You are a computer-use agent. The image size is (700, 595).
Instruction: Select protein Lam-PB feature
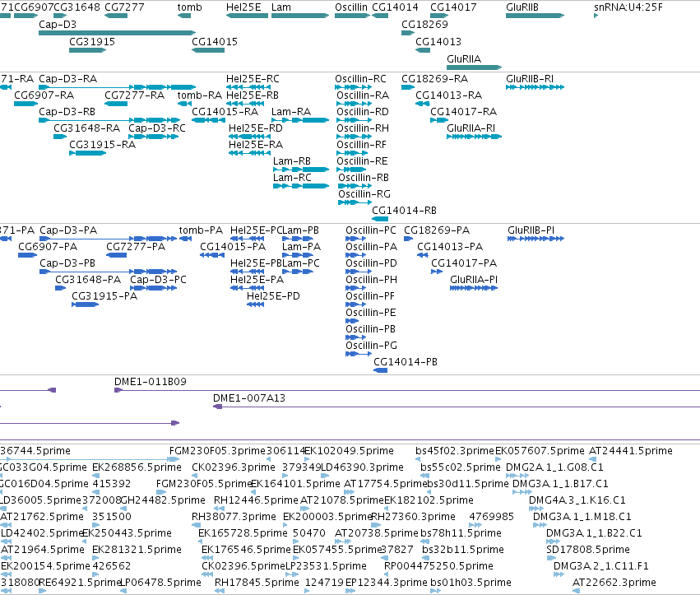click(298, 239)
